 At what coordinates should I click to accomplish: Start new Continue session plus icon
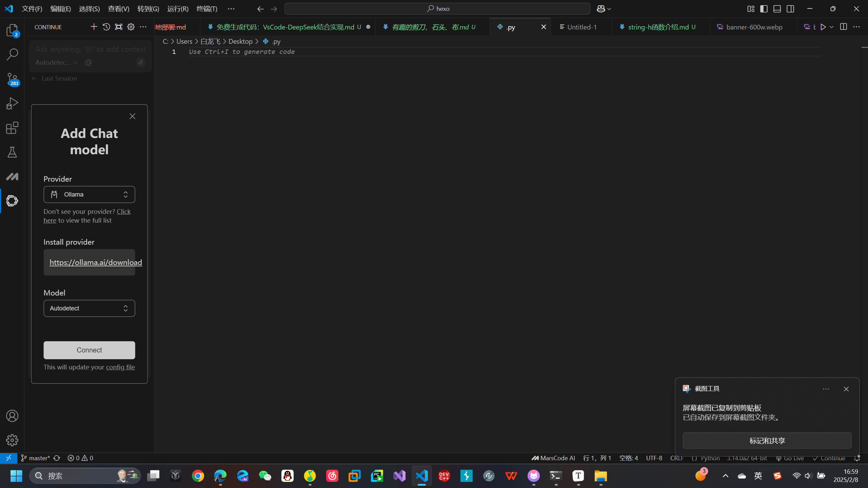[94, 27]
